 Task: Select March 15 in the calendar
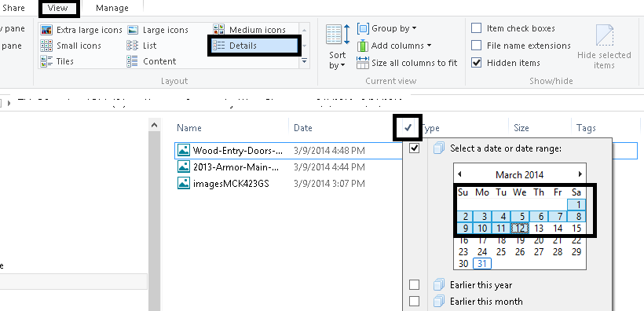(x=576, y=228)
